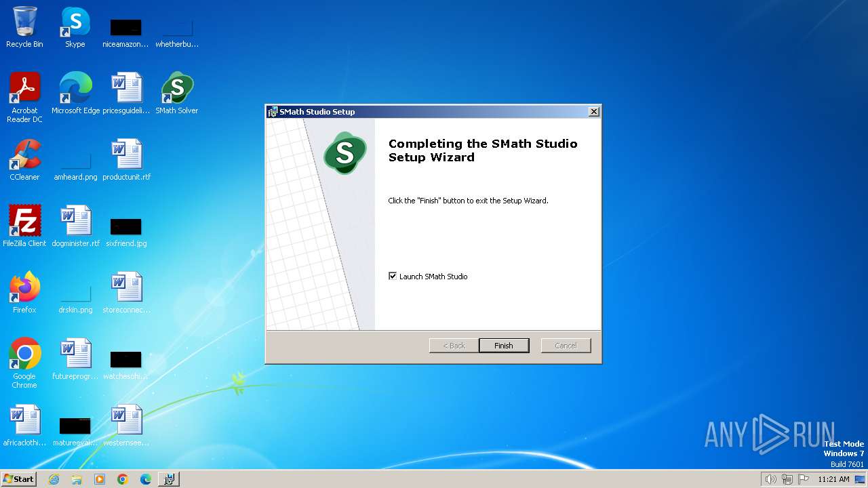
Task: Open Internet Explorer from the taskbar
Action: [54, 479]
